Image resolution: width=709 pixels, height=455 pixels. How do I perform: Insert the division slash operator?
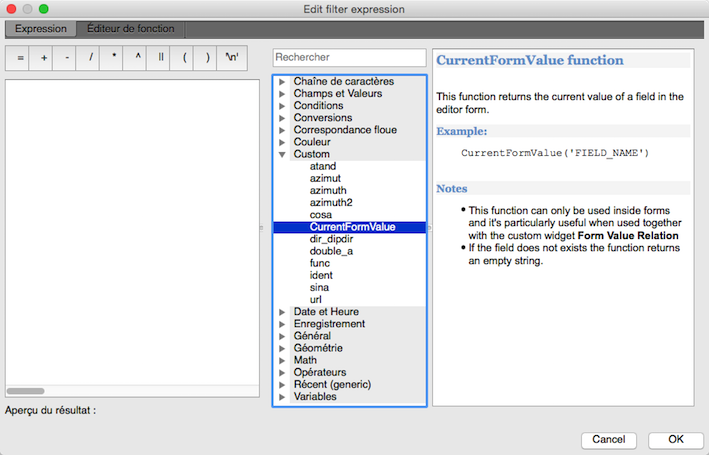coord(91,58)
